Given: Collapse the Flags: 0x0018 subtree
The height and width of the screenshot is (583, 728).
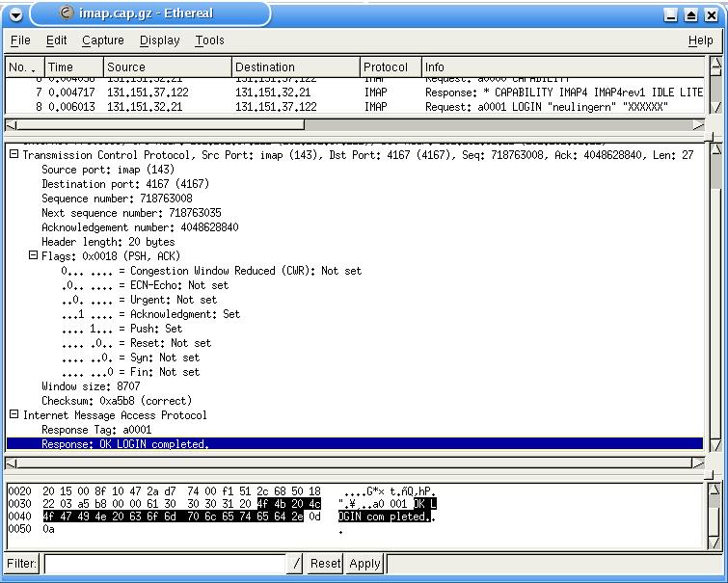Looking at the screenshot, I should click(33, 256).
